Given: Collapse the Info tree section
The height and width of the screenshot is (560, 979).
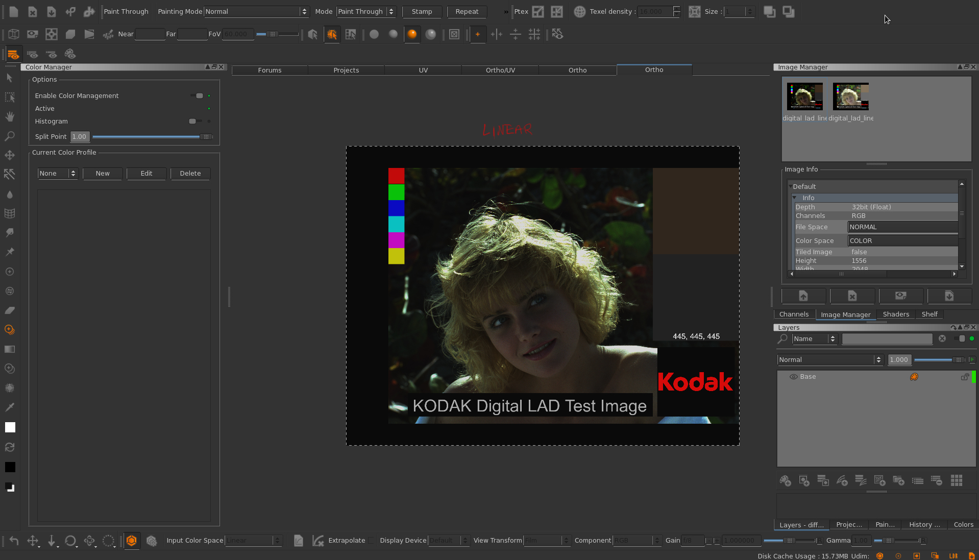Looking at the screenshot, I should (x=795, y=198).
